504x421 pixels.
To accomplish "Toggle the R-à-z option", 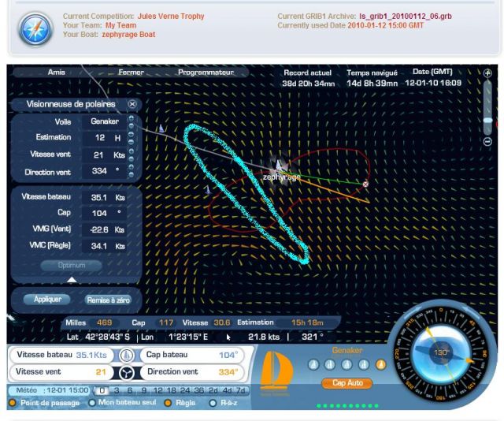I will [213, 403].
